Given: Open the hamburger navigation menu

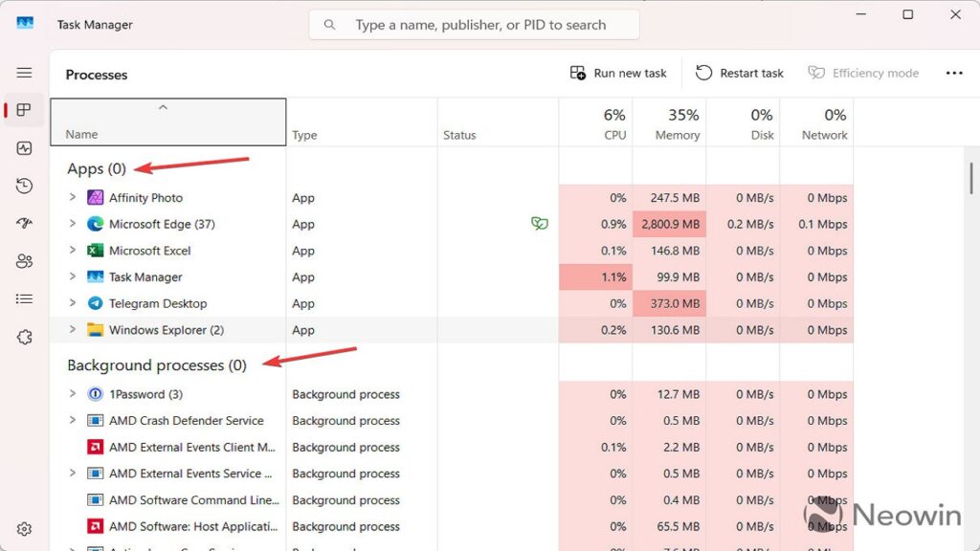Looking at the screenshot, I should [x=24, y=73].
